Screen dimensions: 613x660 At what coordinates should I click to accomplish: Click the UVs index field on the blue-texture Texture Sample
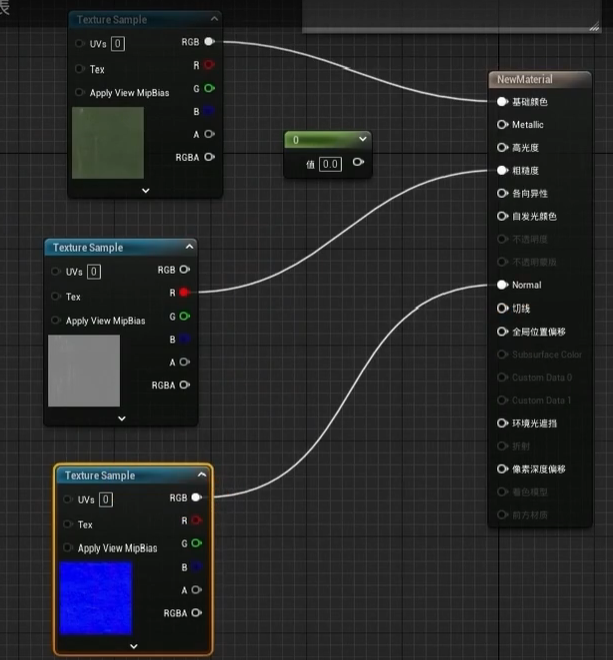click(106, 500)
